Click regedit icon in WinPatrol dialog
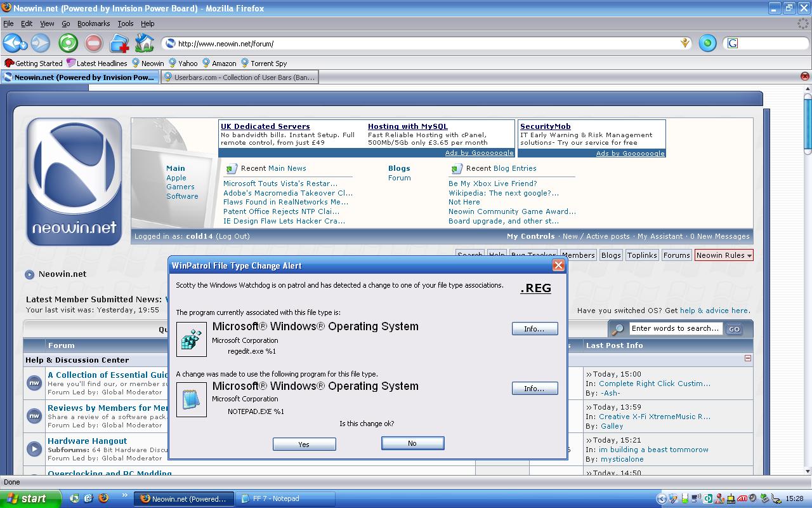 (x=191, y=339)
